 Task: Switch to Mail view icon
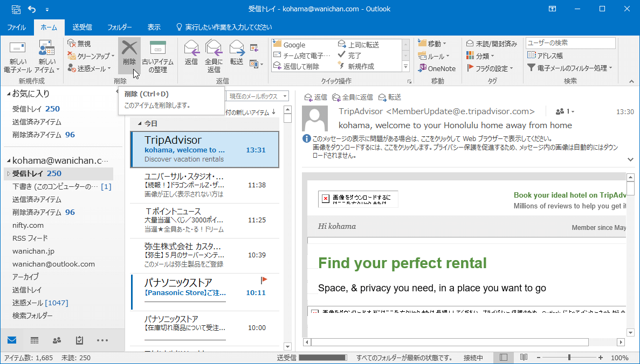[12, 340]
